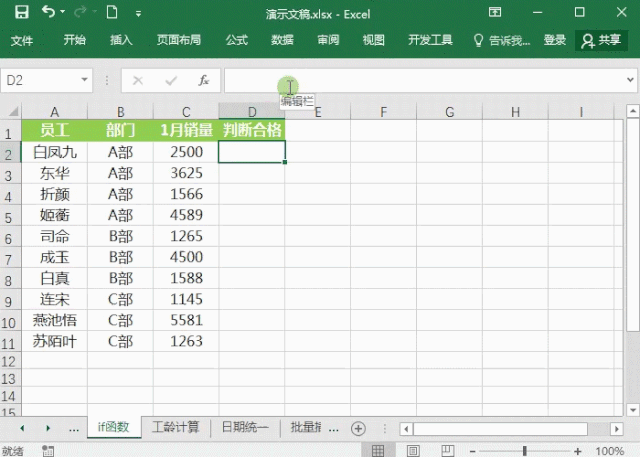Click the right ellipsis for more sheets

pyautogui.click(x=333, y=428)
